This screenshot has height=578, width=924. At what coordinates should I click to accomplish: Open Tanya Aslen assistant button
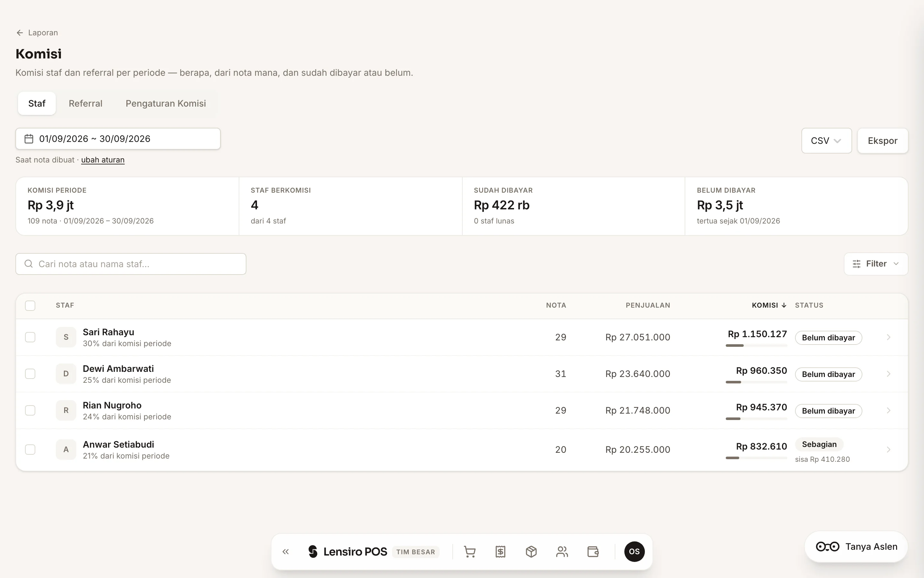pyautogui.click(x=856, y=547)
